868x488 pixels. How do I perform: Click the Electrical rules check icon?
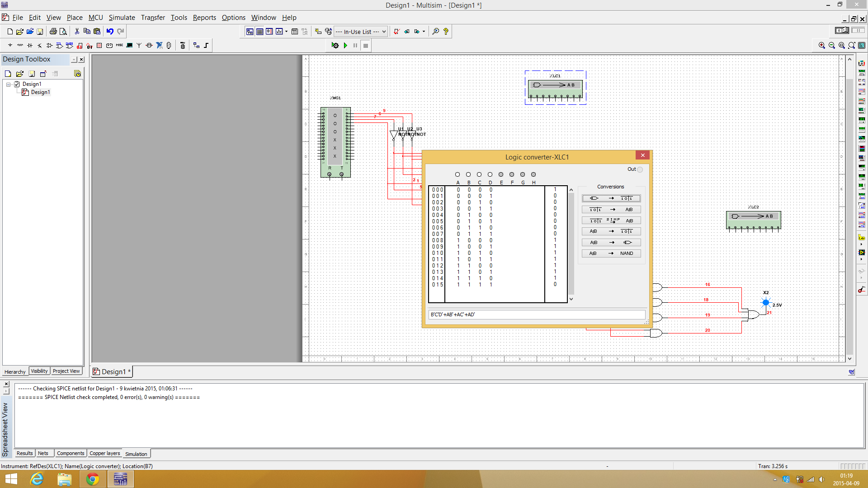pyautogui.click(x=396, y=32)
